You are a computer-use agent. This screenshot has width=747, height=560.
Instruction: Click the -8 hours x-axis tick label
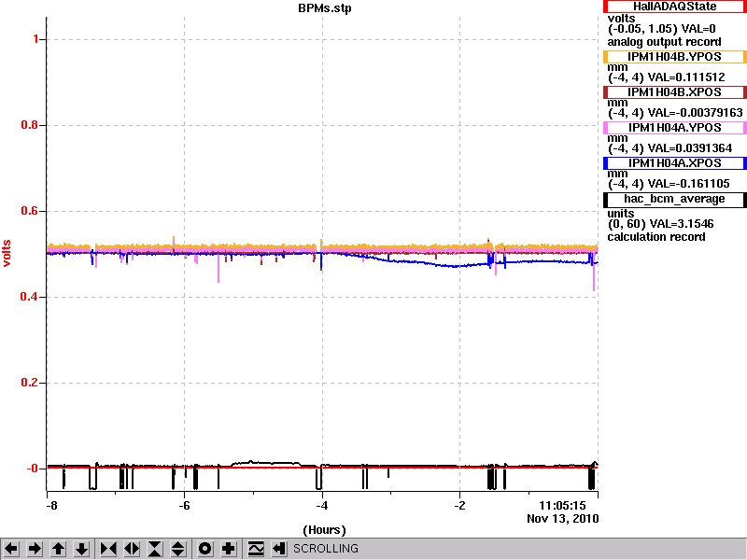coord(52,506)
